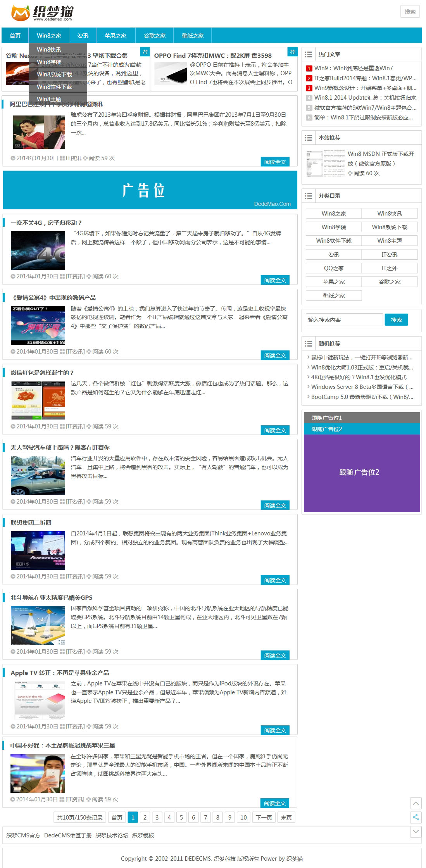Image resolution: width=426 pixels, height=868 pixels.
Task: Go to page 2 in pagination
Action: pos(145,817)
